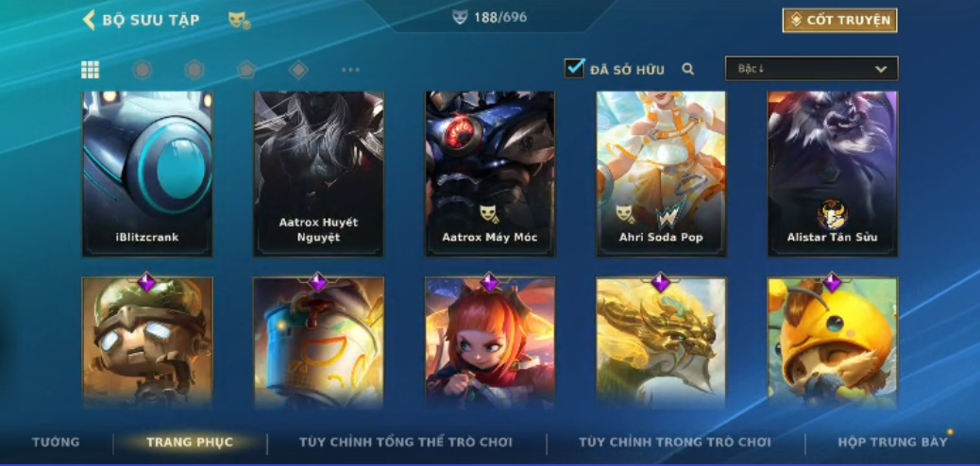Open the Bậc sort dropdown

[811, 69]
